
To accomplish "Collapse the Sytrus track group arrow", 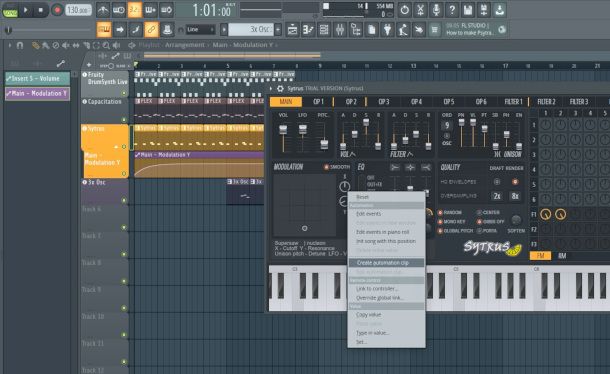I will point(116,147).
